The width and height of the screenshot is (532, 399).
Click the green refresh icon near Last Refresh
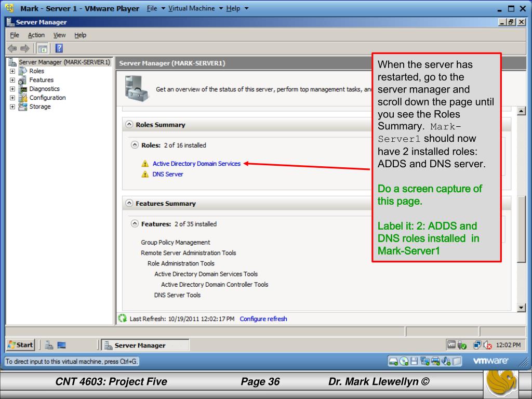point(122,318)
